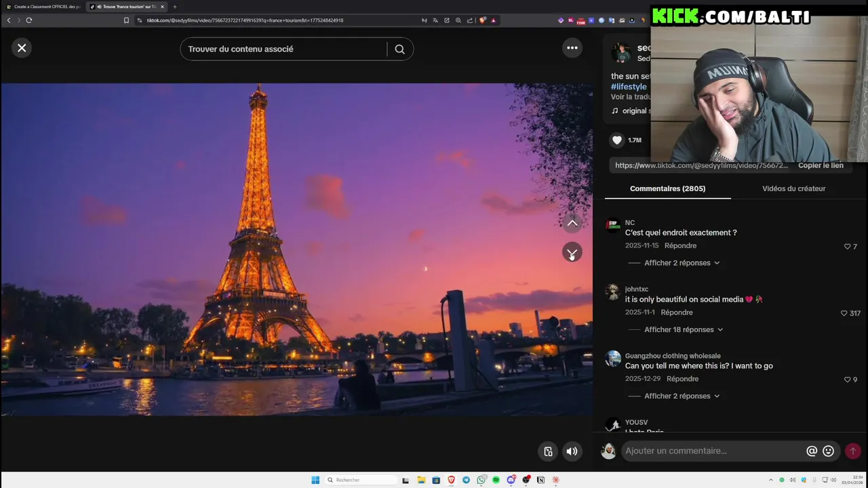868x488 pixels.
Task: Like johntxc's comment heart
Action: click(x=844, y=313)
